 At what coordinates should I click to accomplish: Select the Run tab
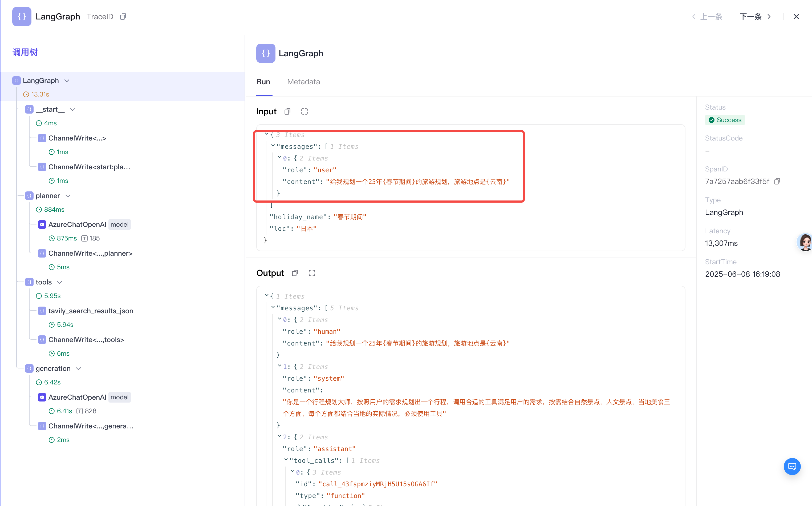[263, 82]
